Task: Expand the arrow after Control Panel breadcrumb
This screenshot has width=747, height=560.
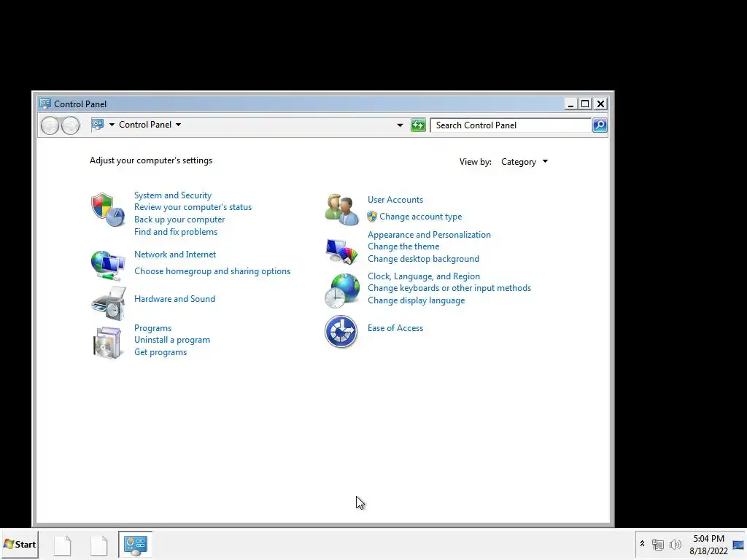Action: tap(178, 125)
